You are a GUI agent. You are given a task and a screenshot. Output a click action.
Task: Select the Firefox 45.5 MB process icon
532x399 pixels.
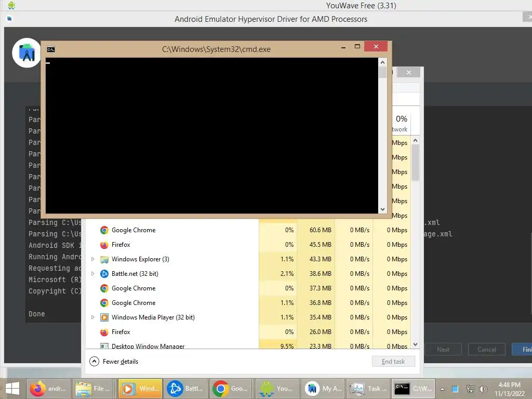click(104, 245)
